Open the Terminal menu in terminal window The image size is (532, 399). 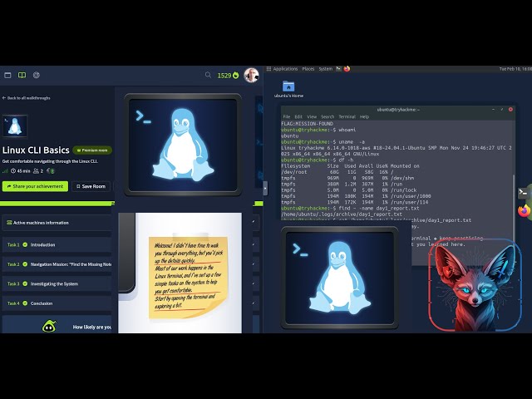click(x=347, y=116)
